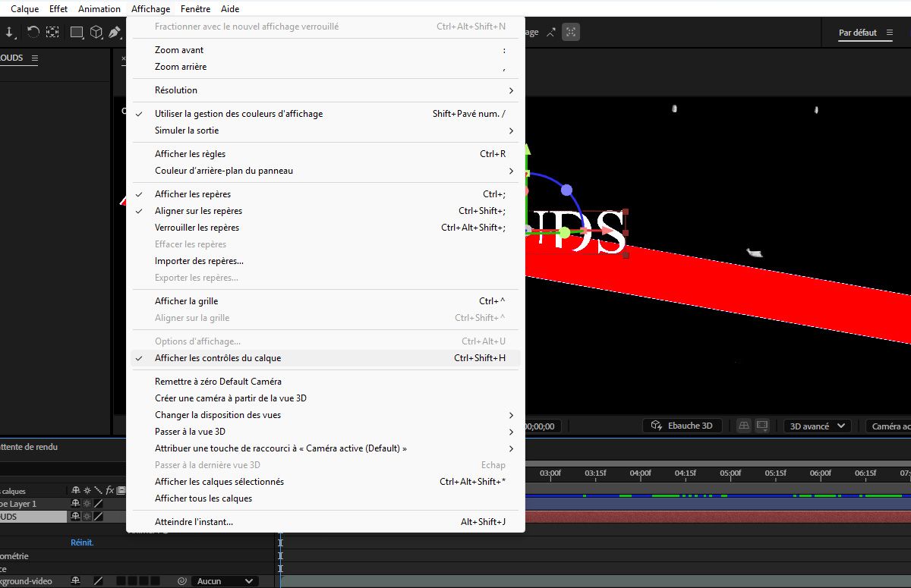Expand Attribuer une touche de raccourci submenu
This screenshot has width=911, height=588.
coord(326,448)
